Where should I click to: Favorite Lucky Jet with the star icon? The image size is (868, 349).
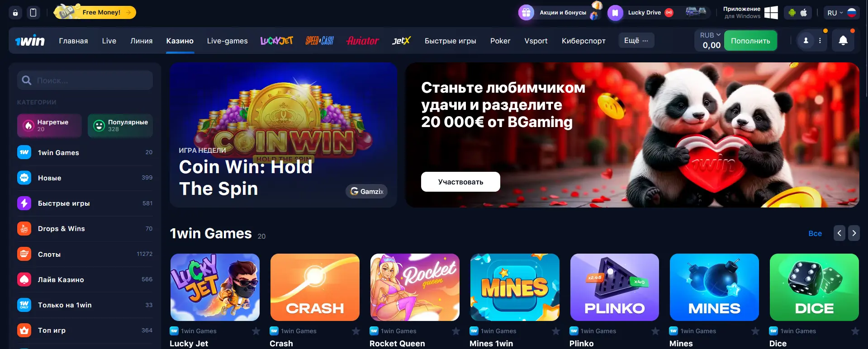tap(256, 331)
